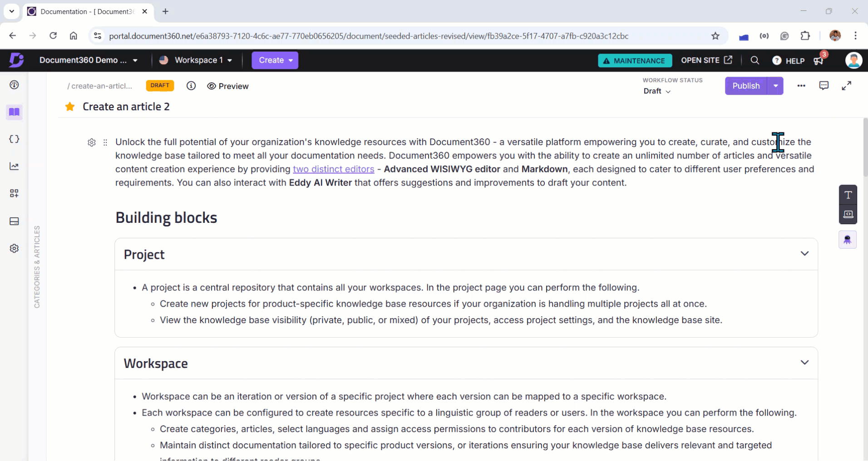Screen dimensions: 868x461
Task: Click the editor vertical scrollbar
Action: pos(865,147)
